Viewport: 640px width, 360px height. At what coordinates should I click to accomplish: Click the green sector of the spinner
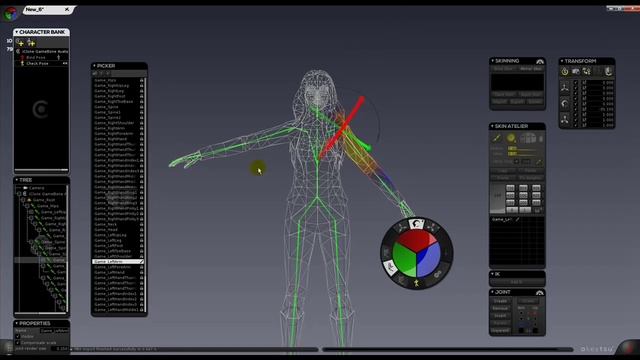(x=404, y=261)
